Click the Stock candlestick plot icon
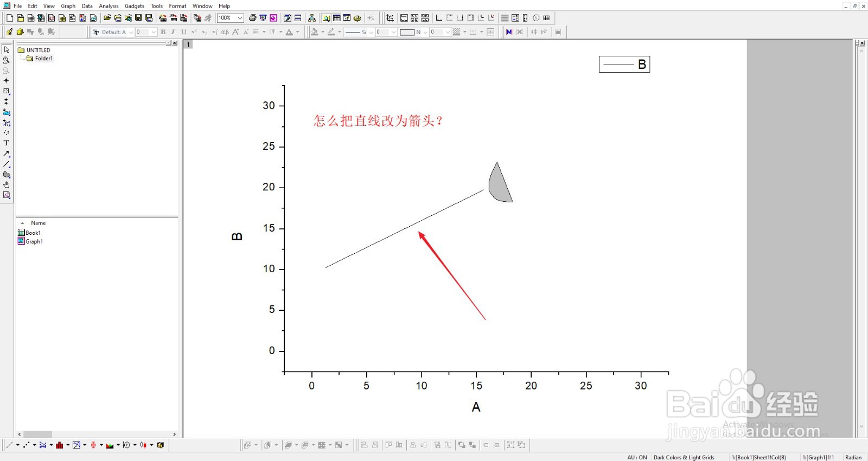The image size is (868, 461). tap(143, 445)
